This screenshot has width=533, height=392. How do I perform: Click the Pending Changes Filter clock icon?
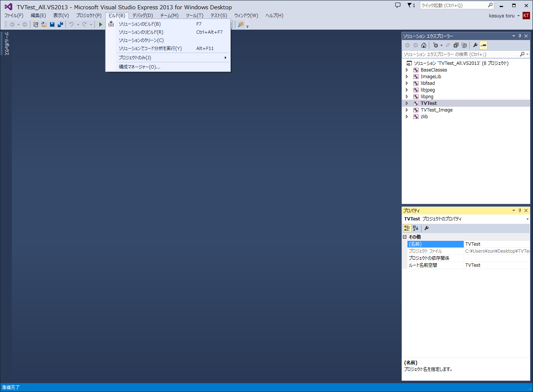[x=436, y=45]
